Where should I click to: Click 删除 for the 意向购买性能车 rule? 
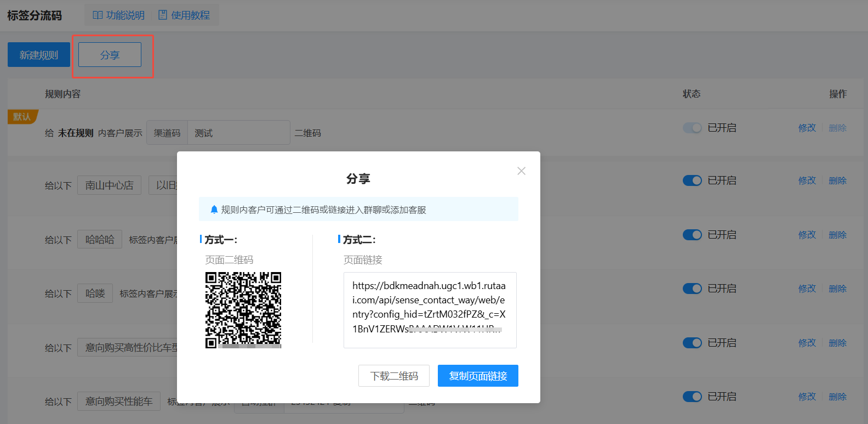(x=838, y=397)
